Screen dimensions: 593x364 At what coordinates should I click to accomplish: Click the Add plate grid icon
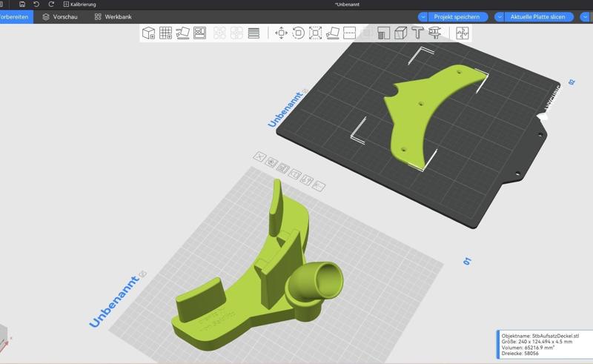[x=165, y=33]
